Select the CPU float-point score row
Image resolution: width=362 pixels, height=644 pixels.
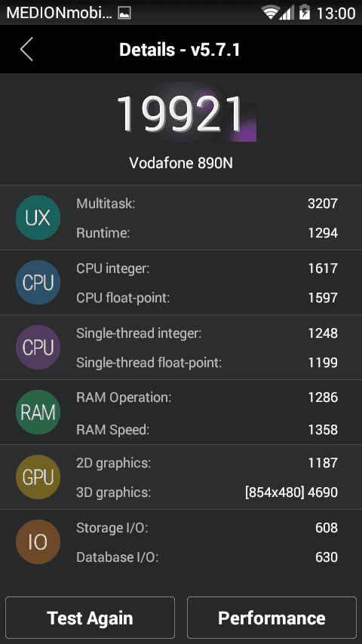(x=207, y=298)
